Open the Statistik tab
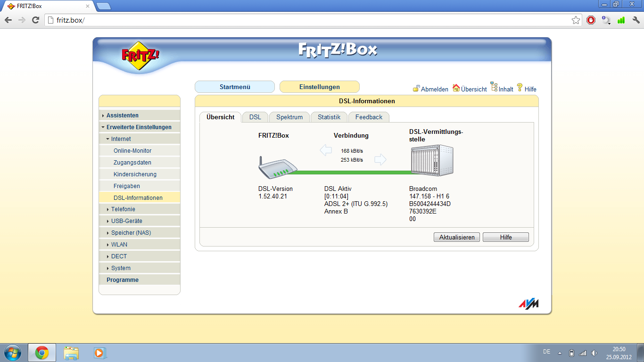This screenshot has width=644, height=362. [329, 117]
